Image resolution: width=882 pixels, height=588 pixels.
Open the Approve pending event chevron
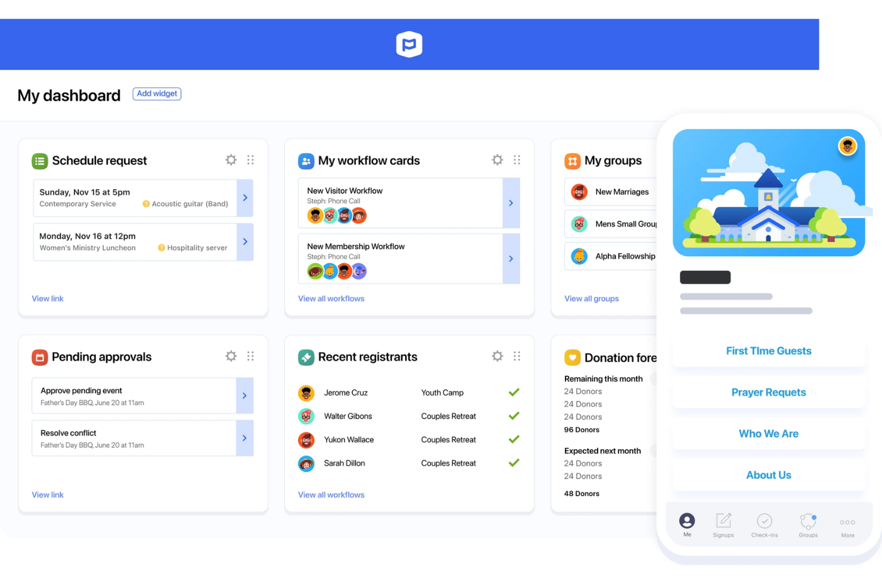pos(245,395)
